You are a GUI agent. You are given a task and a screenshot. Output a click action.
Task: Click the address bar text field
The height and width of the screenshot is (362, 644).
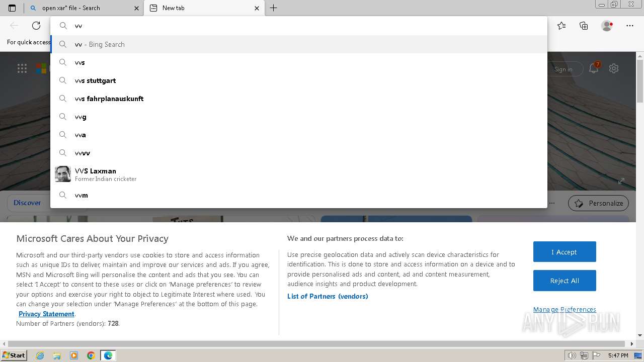299,26
